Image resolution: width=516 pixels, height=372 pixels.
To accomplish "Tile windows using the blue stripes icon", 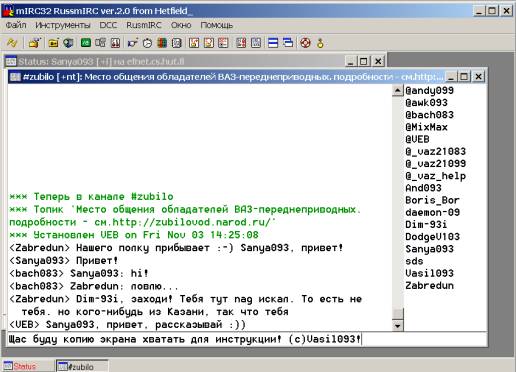I will click(x=273, y=43).
